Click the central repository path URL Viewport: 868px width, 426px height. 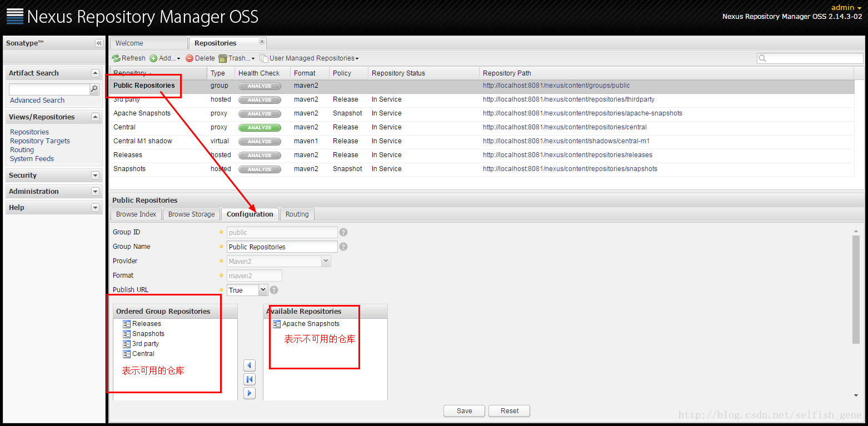(x=565, y=127)
